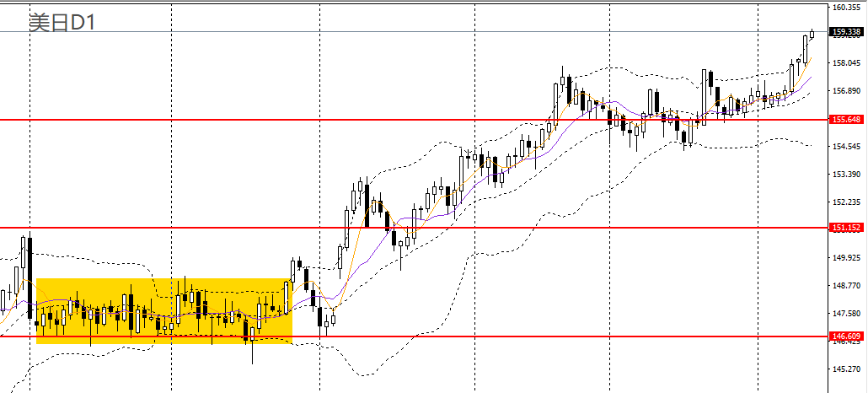Click the 145.257 price axis label
Image resolution: width=868 pixels, height=393 pixels.
(x=845, y=369)
